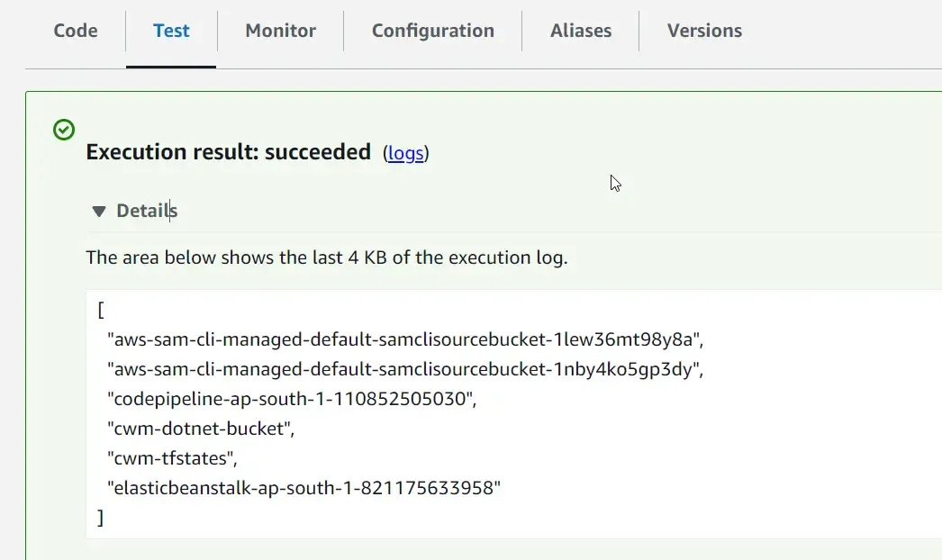Switch to the Aliases tab
942x560 pixels.
[x=581, y=30]
